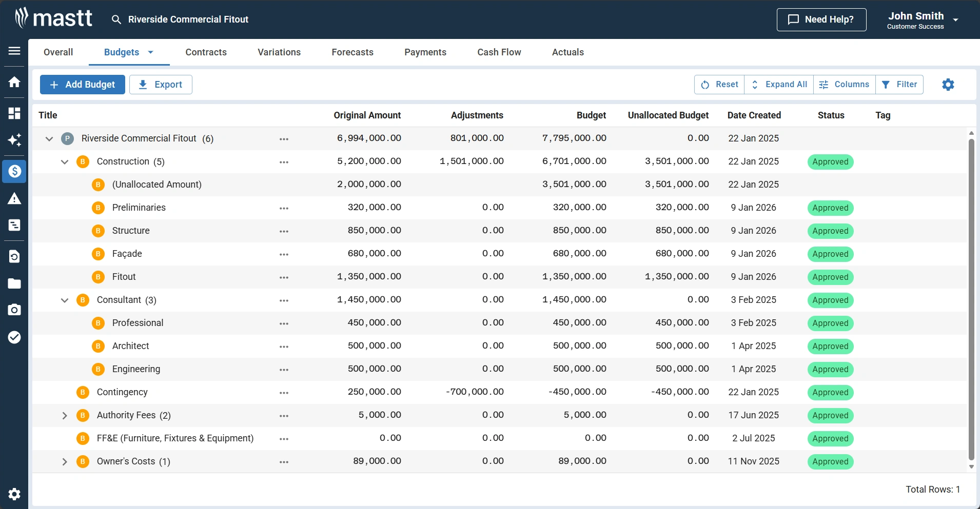This screenshot has width=980, height=509.
Task: Expand the Owner's Costs row
Action: pos(65,461)
